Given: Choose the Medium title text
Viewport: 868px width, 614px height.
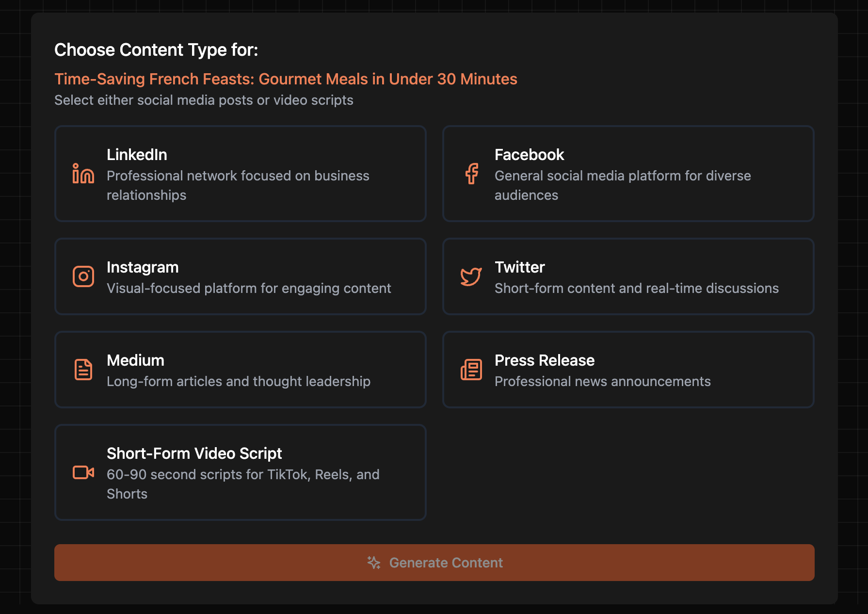Looking at the screenshot, I should coord(135,360).
